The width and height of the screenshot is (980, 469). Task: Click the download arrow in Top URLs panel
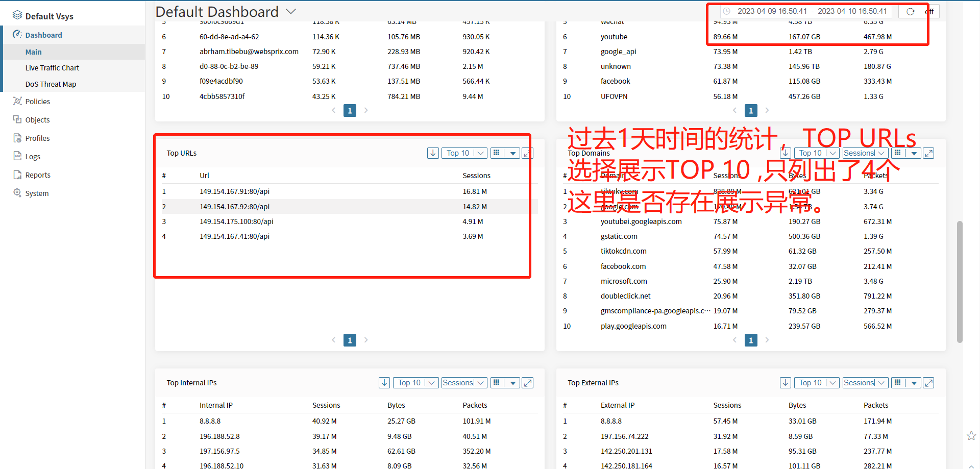point(433,153)
